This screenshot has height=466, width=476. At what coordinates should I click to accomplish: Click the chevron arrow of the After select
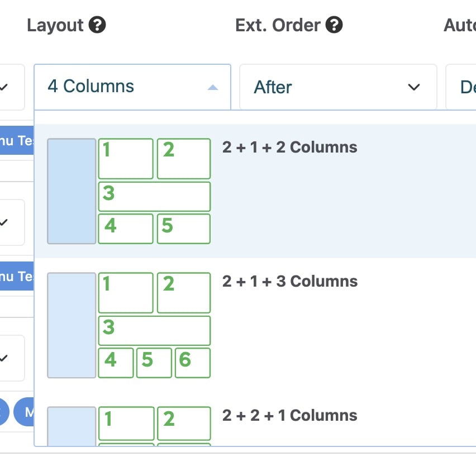tap(414, 87)
